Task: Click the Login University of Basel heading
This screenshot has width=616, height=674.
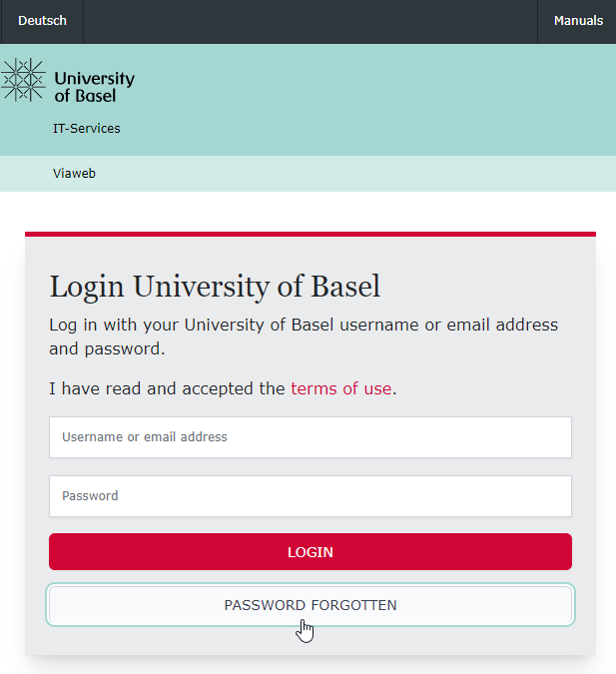Action: (x=215, y=288)
